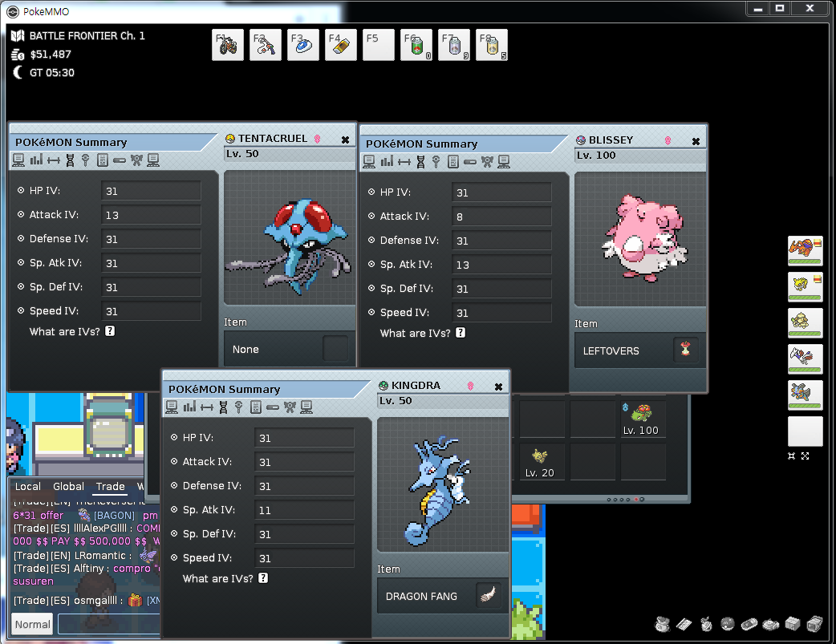Viewport: 836px width, 644px height.
Task: Open the Normal chat mode selector
Action: click(x=33, y=624)
